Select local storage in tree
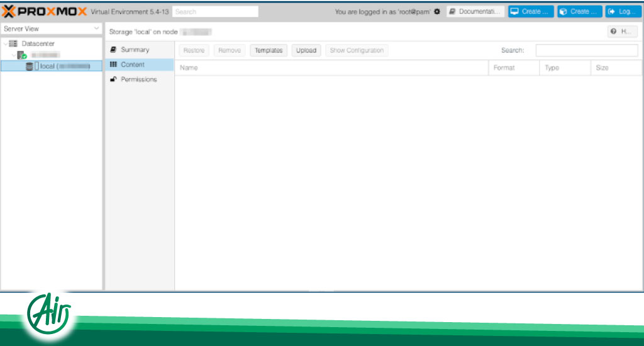This screenshot has height=346, width=644. click(52, 66)
